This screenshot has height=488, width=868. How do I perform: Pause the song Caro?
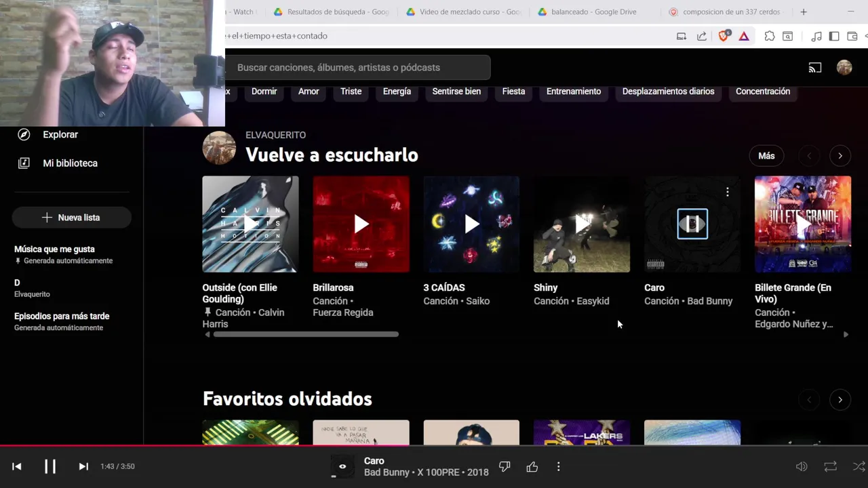[50, 466]
